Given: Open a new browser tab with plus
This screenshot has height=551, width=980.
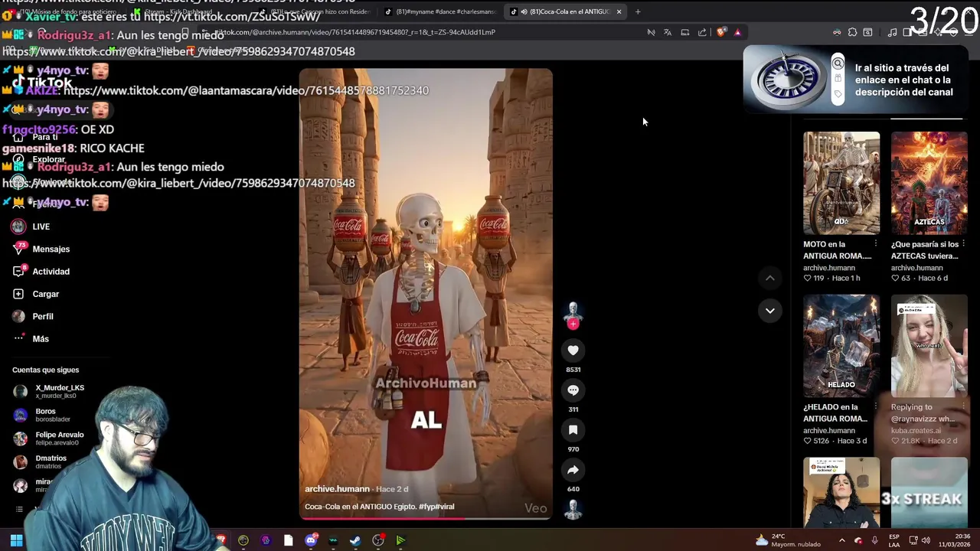Looking at the screenshot, I should click(637, 11).
